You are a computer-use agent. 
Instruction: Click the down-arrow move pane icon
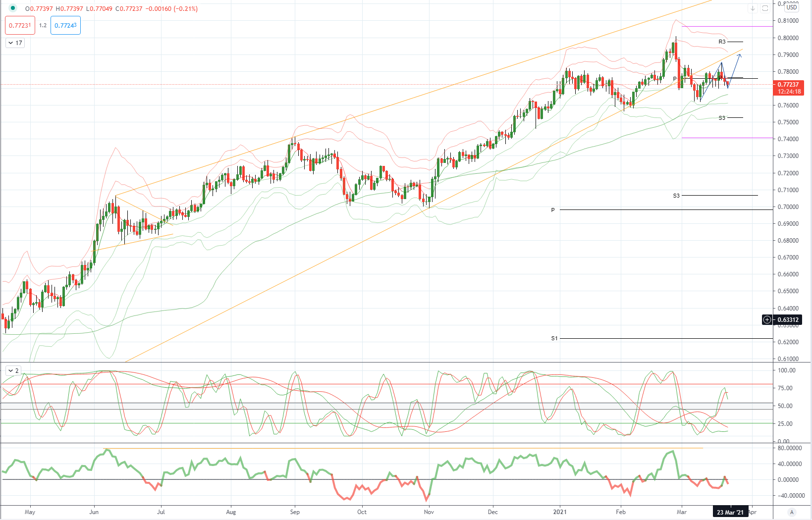coord(753,8)
